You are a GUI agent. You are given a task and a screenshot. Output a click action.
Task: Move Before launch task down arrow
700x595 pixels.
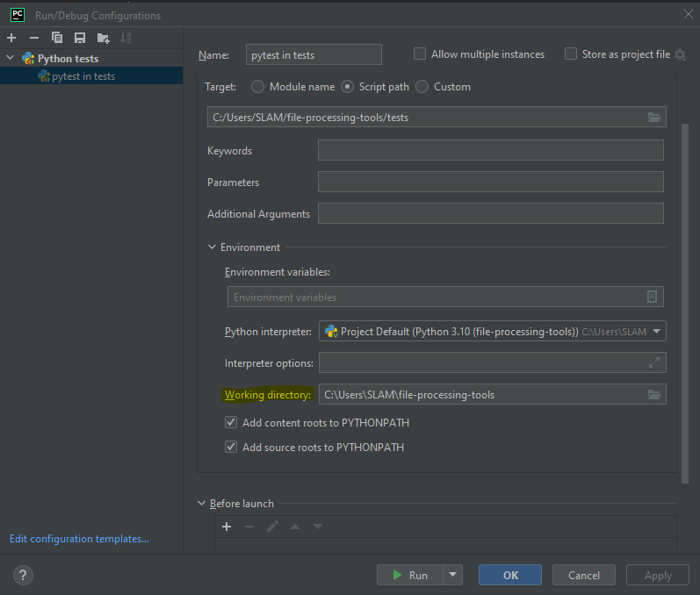coord(318,527)
